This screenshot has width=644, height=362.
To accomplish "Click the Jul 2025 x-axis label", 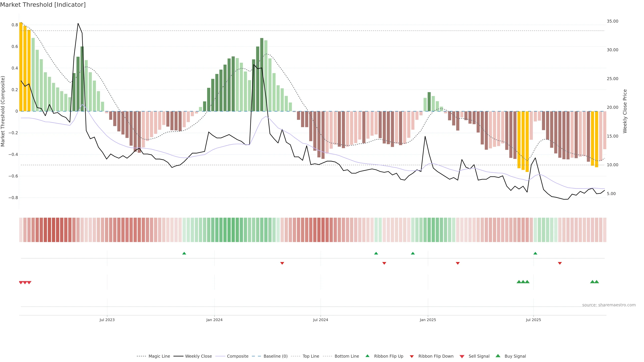I will pos(533,320).
